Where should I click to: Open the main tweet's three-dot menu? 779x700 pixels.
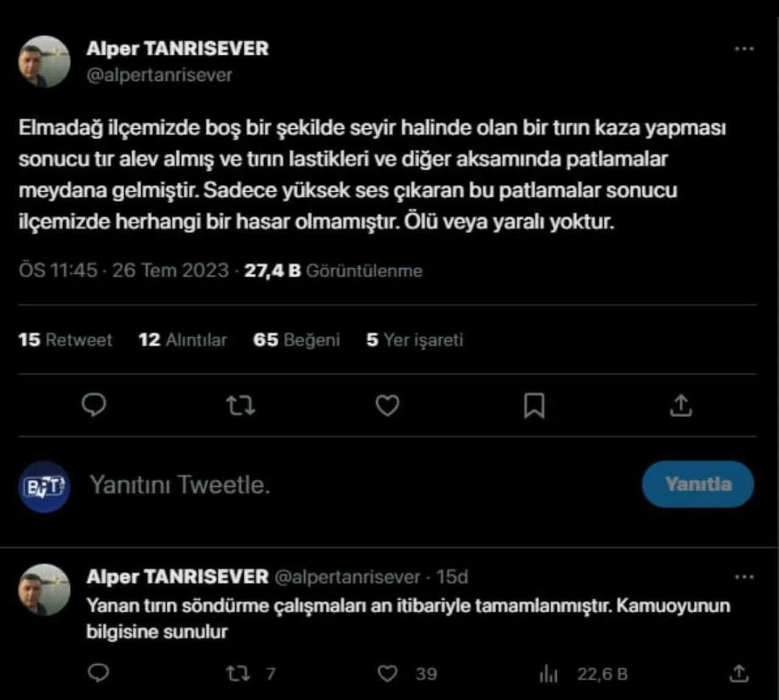coord(744,49)
